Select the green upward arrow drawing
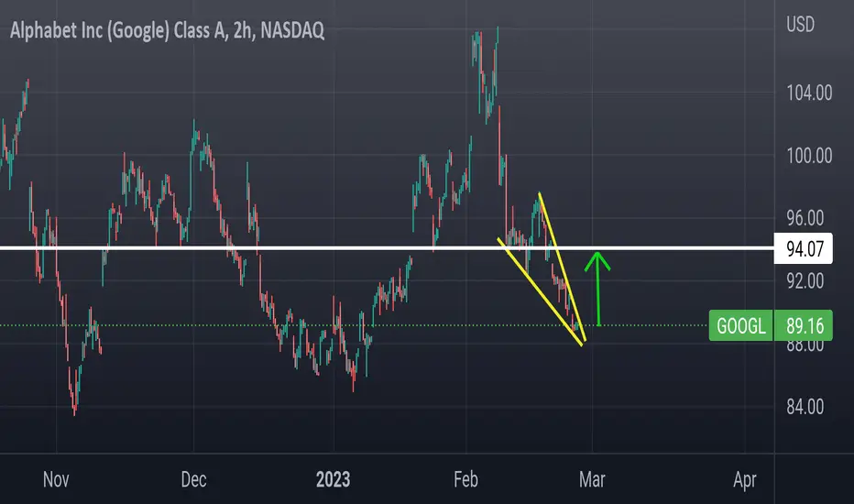Screen dimensions: 854x504 point(597,289)
